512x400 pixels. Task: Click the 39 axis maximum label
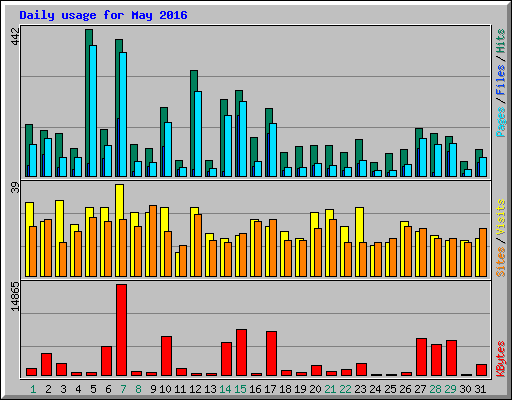tap(15, 188)
